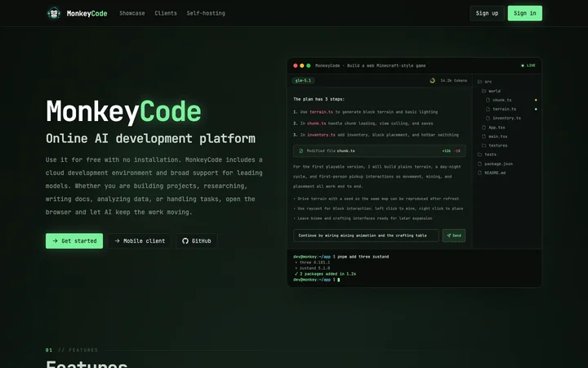
Task: Click the MonkeyCode monkey logo icon
Action: (x=54, y=13)
